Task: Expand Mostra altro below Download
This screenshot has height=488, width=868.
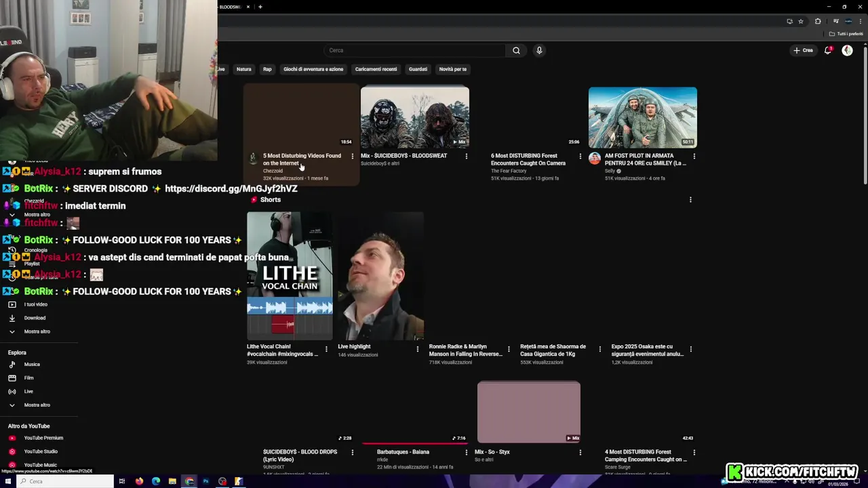Action: [39, 331]
